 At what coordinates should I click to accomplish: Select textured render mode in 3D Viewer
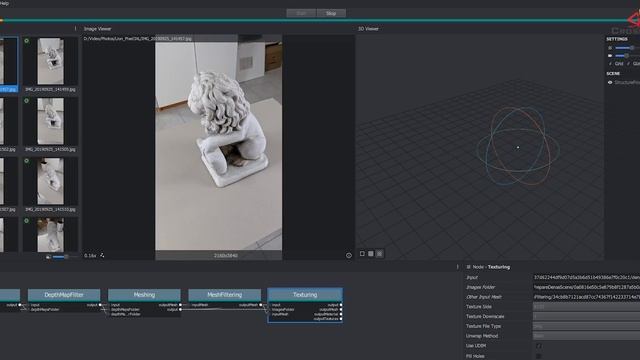(x=380, y=254)
